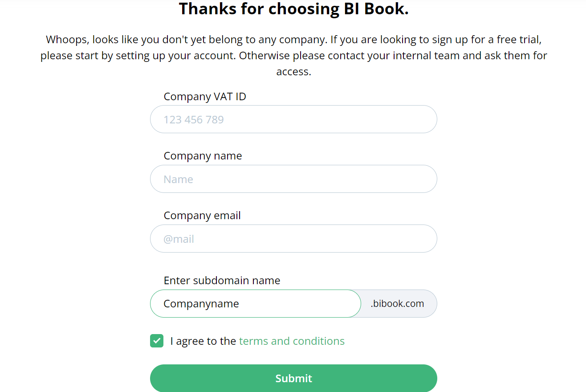The image size is (586, 392).
Task: Click the .bibook.com domain suffix box
Action: click(x=397, y=304)
